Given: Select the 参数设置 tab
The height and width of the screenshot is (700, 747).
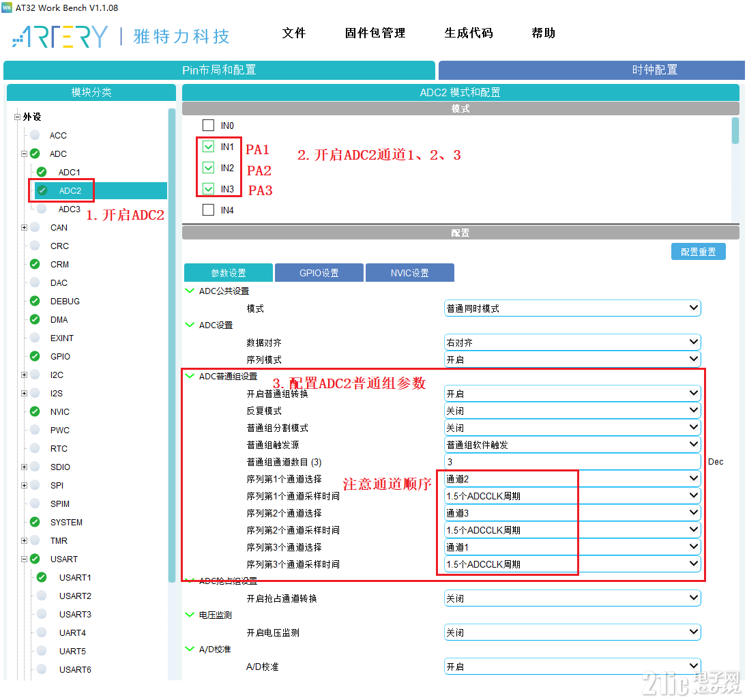Looking at the screenshot, I should 229,273.
